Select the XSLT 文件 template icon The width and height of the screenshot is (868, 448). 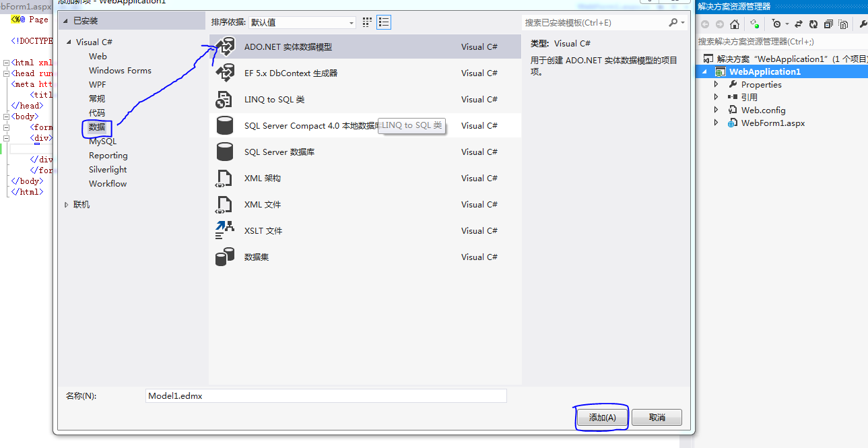224,231
